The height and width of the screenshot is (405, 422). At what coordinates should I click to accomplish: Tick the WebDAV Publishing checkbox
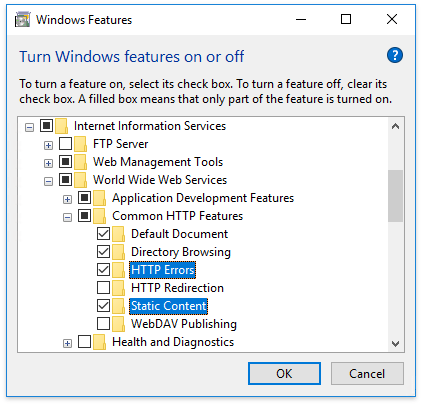point(103,324)
